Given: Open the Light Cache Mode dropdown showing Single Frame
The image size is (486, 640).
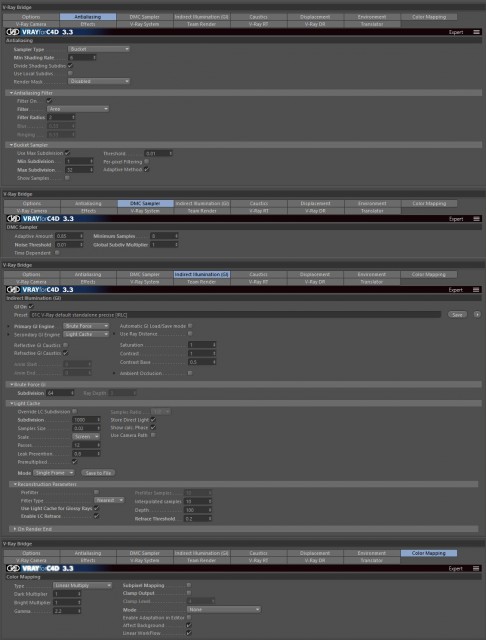Looking at the screenshot, I should [x=54, y=473].
